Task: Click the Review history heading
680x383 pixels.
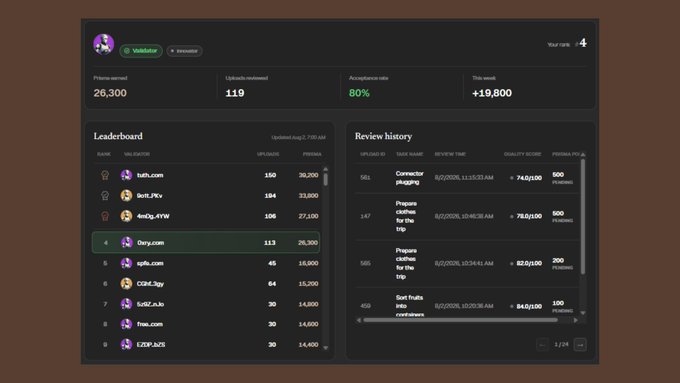Action: 383,136
